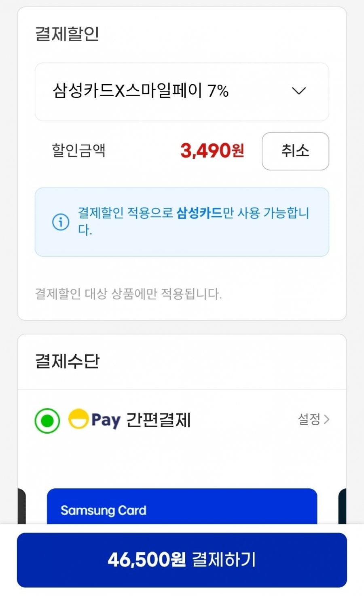Open the 설정 settings link
The height and width of the screenshot is (596, 364).
(309, 419)
